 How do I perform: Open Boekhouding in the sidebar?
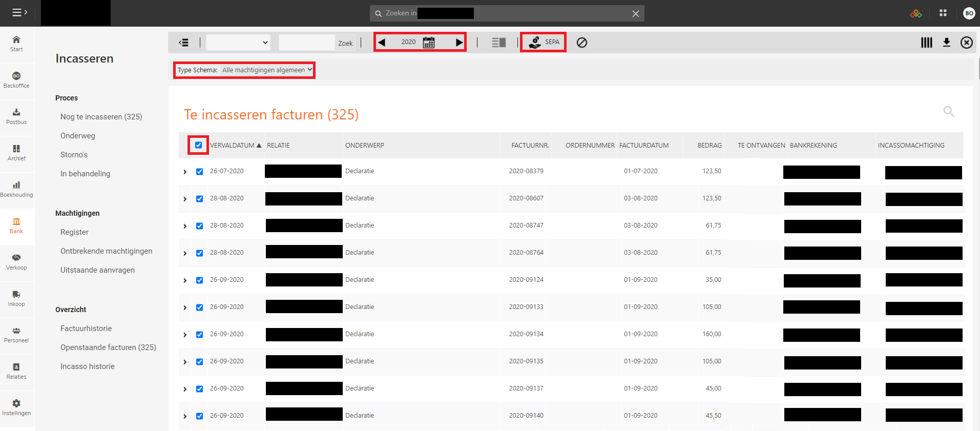coord(16,189)
